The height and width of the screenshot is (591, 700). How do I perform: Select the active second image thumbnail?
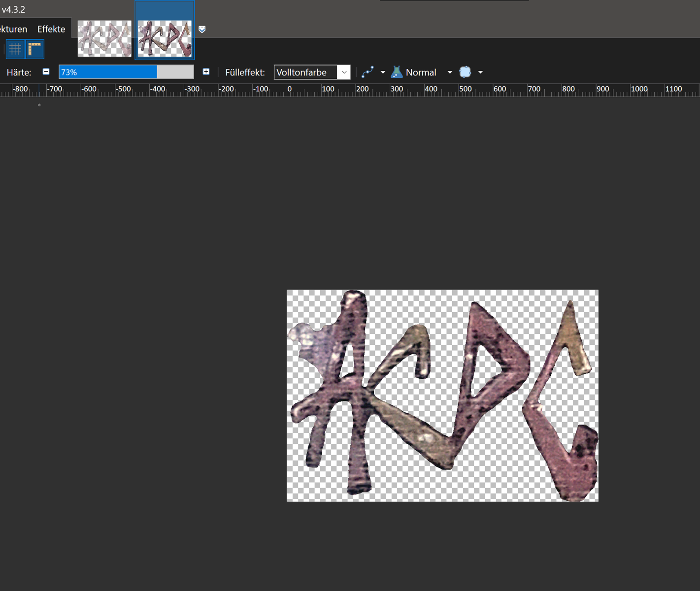point(165,38)
